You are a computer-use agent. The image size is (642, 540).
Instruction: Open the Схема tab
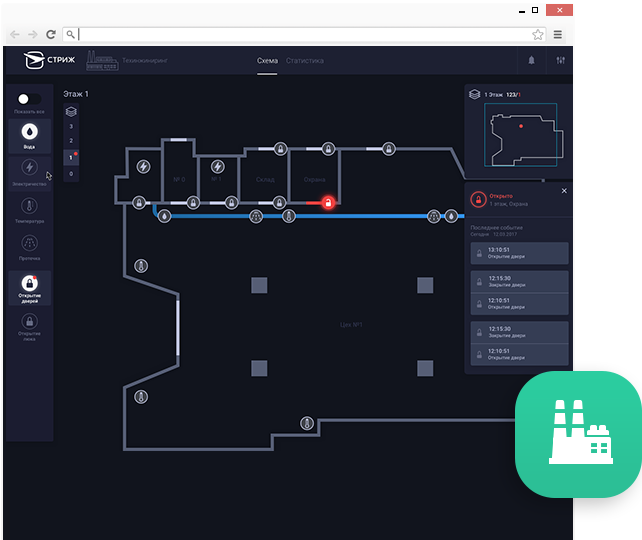[267, 61]
